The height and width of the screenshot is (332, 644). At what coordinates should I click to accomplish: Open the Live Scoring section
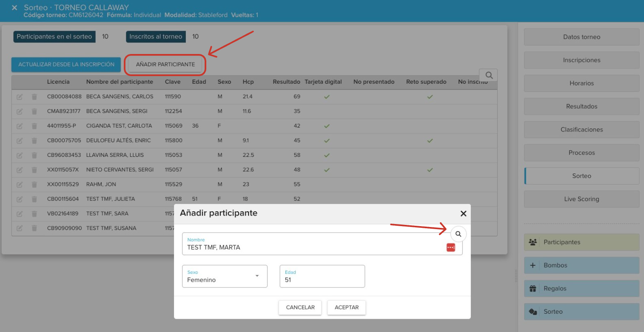click(581, 199)
